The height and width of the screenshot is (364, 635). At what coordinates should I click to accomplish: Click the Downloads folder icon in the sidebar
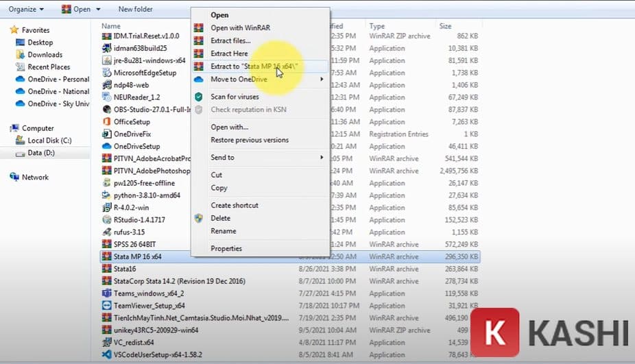point(20,54)
